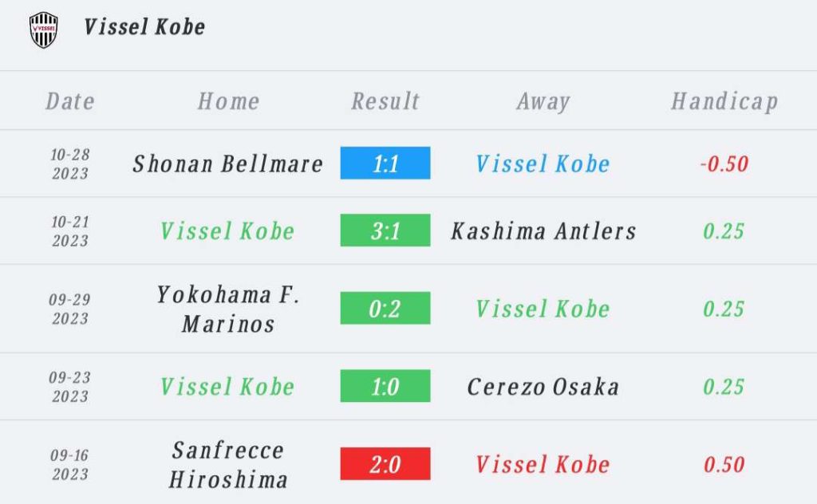Open the Yokohama F. Marinos team link
This screenshot has width=817, height=504.
click(228, 309)
